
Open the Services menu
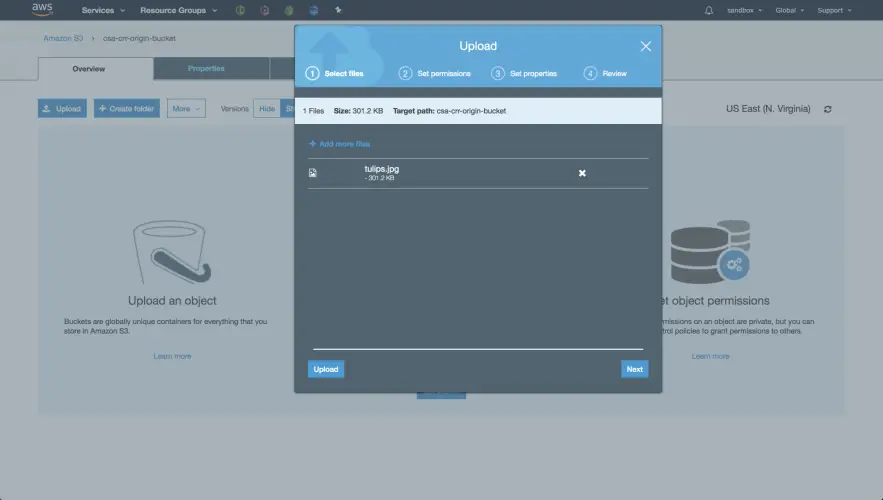(x=103, y=10)
